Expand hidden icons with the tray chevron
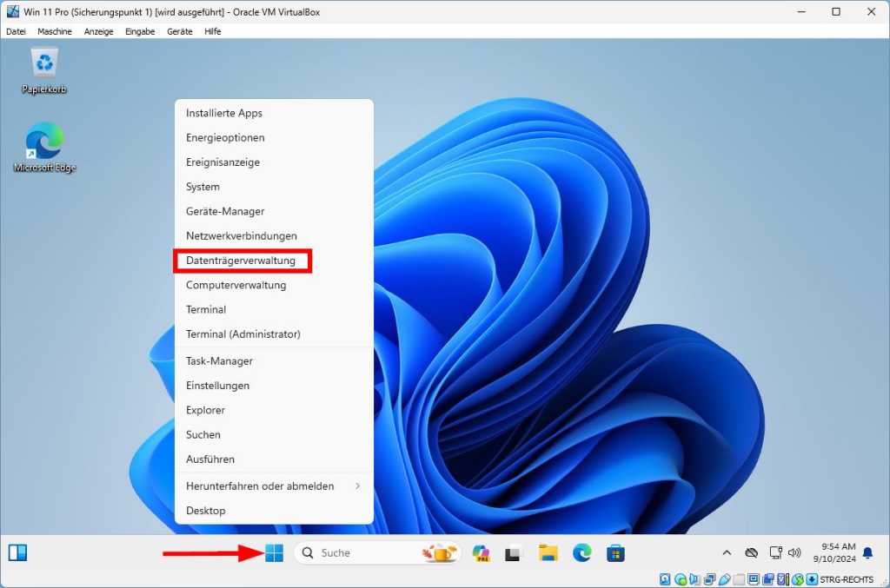The image size is (890, 588). (x=727, y=552)
